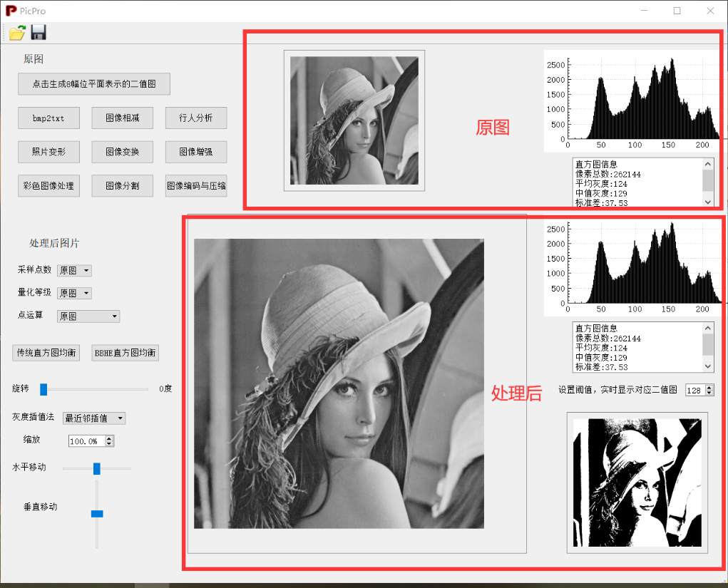Viewport: 728px width, 588px height.
Task: Click up arrow in bottom 直方图信息 box
Action: click(x=707, y=328)
